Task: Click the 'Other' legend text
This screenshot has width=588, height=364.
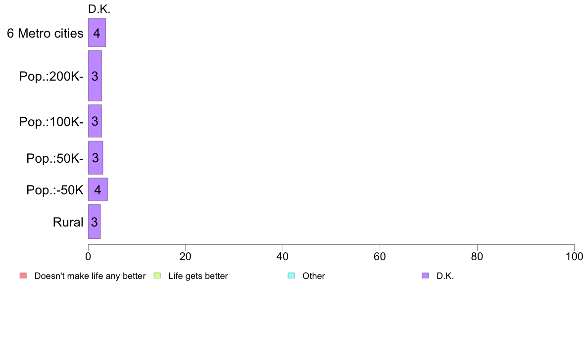Action: click(x=313, y=276)
